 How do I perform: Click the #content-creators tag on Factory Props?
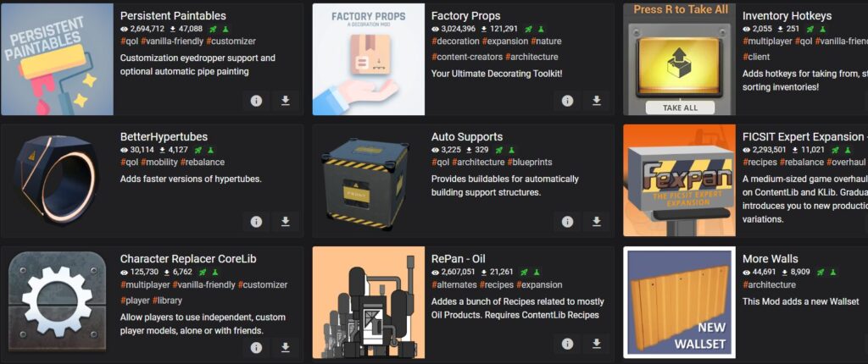(467, 57)
